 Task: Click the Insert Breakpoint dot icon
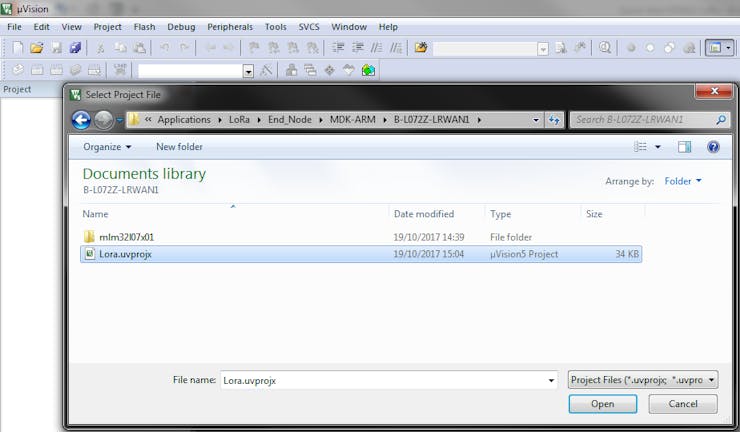[x=631, y=48]
